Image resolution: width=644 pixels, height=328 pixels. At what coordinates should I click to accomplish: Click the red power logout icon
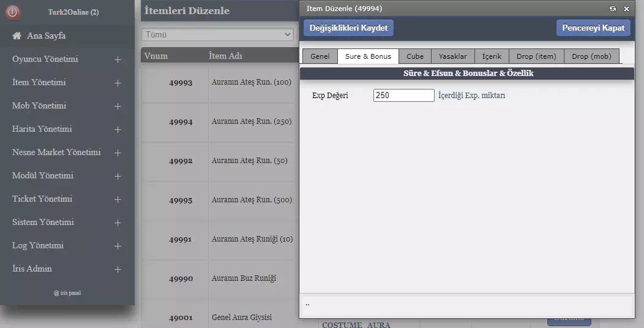point(13,12)
